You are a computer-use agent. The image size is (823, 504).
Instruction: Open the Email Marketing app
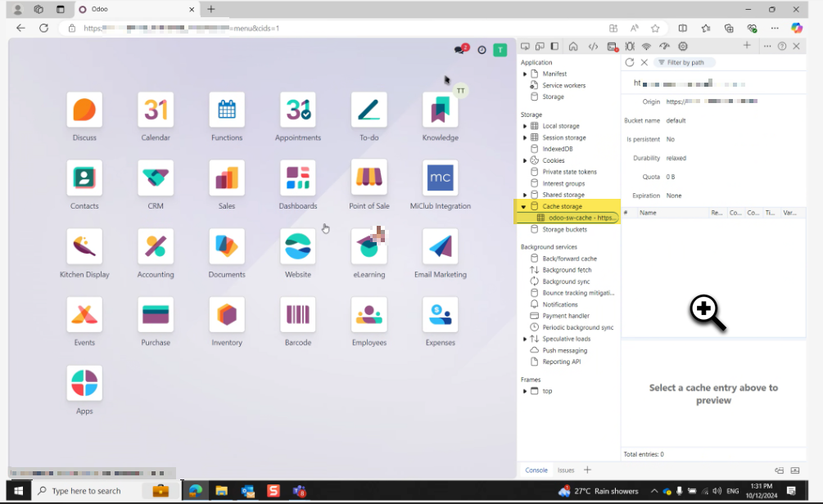[x=440, y=246]
